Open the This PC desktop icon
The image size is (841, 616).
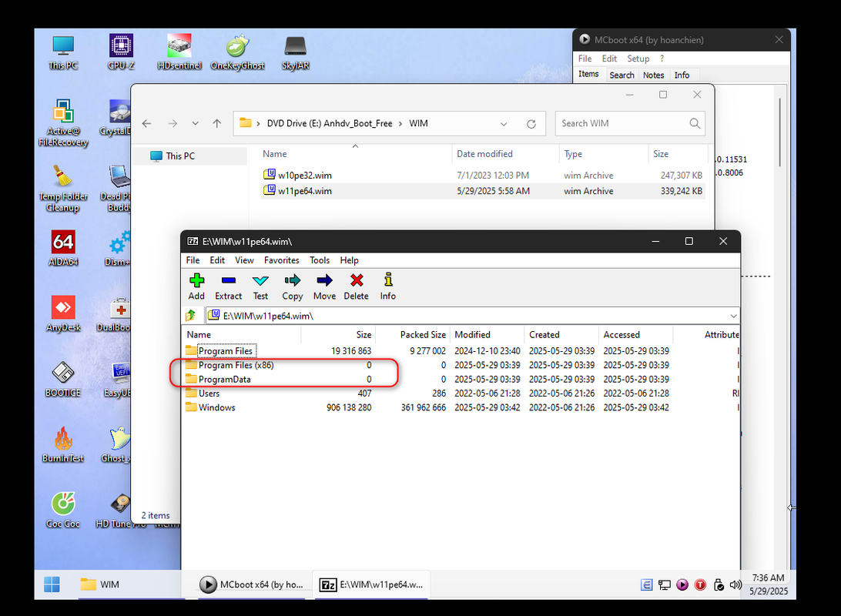click(63, 53)
